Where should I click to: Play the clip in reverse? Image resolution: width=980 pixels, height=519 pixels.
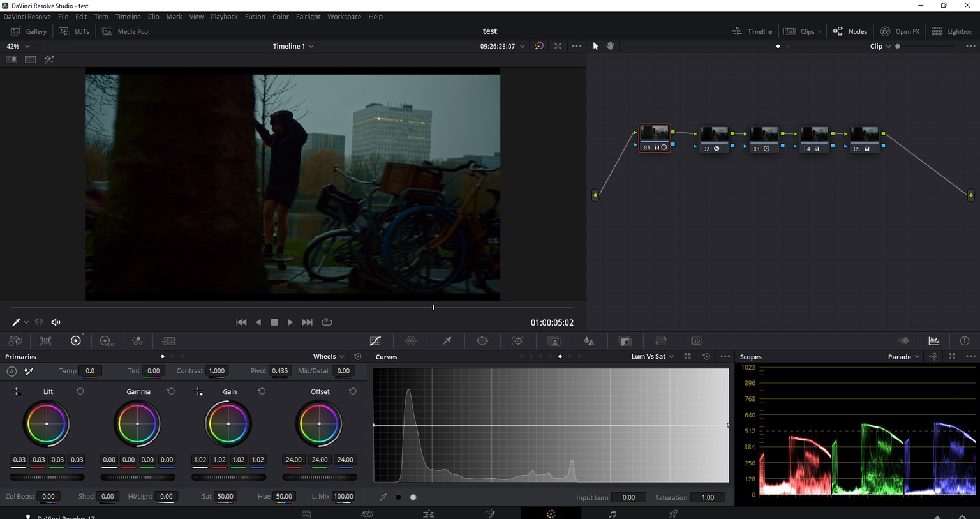click(258, 322)
